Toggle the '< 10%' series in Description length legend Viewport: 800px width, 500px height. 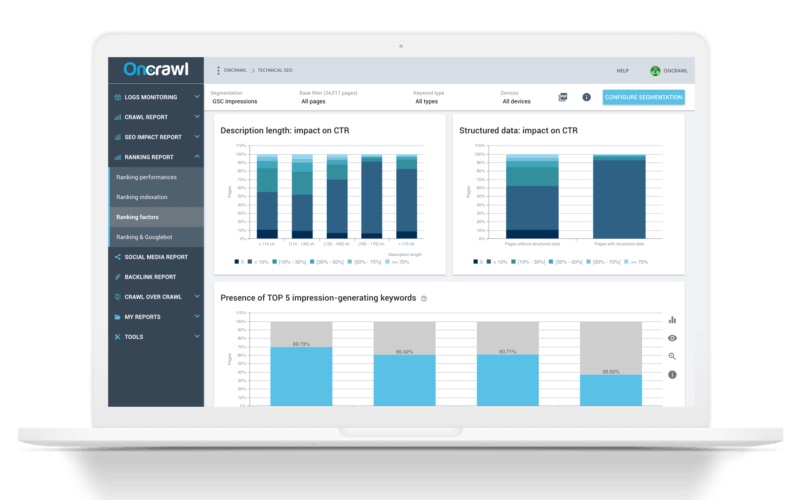point(258,262)
